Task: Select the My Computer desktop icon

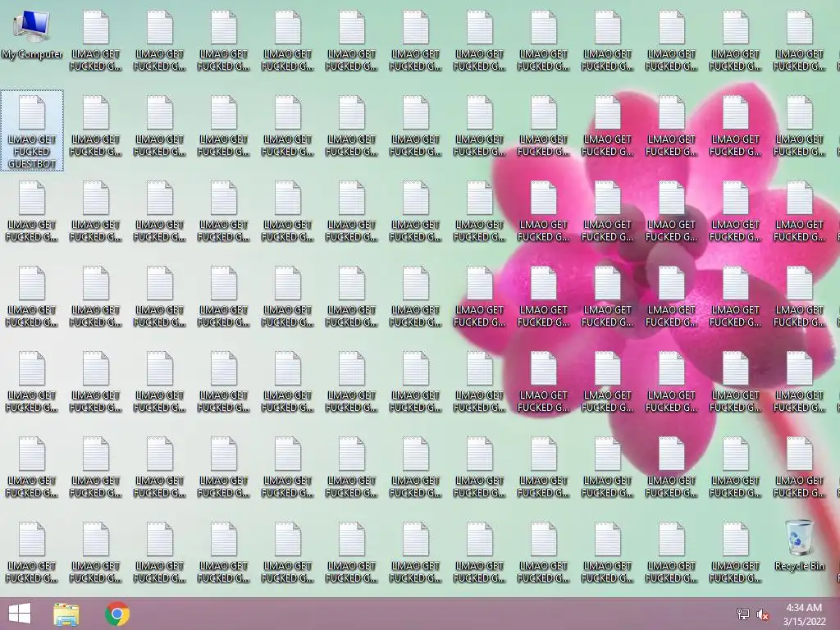Action: [x=32, y=35]
